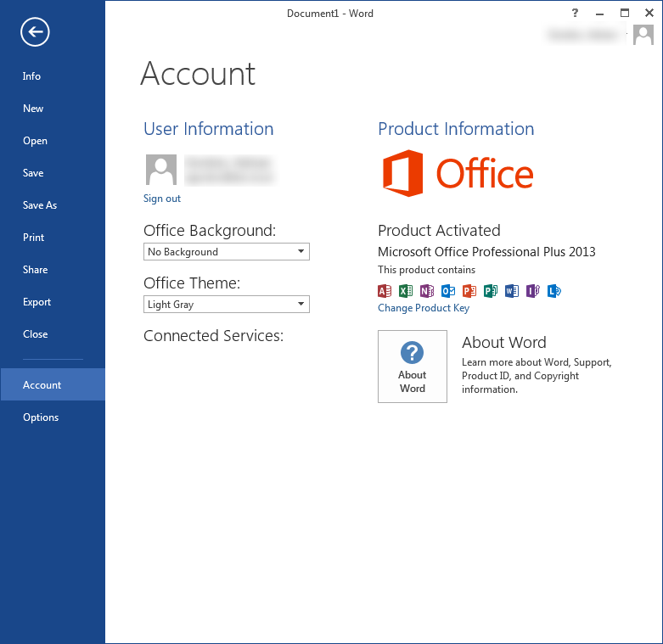Select New in the backstage menu
Viewport: 663px width, 644px height.
tap(33, 109)
